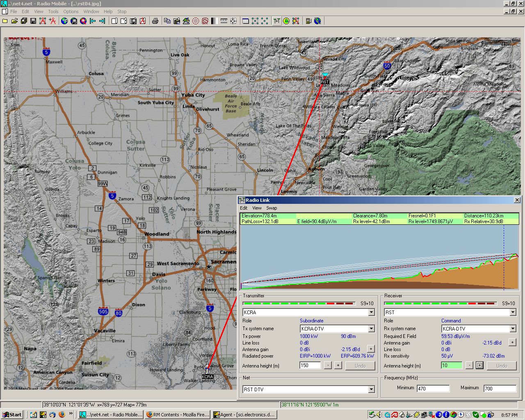The image size is (525, 420).
Task: Decrease receiver antenna height with minus button
Action: (469, 365)
